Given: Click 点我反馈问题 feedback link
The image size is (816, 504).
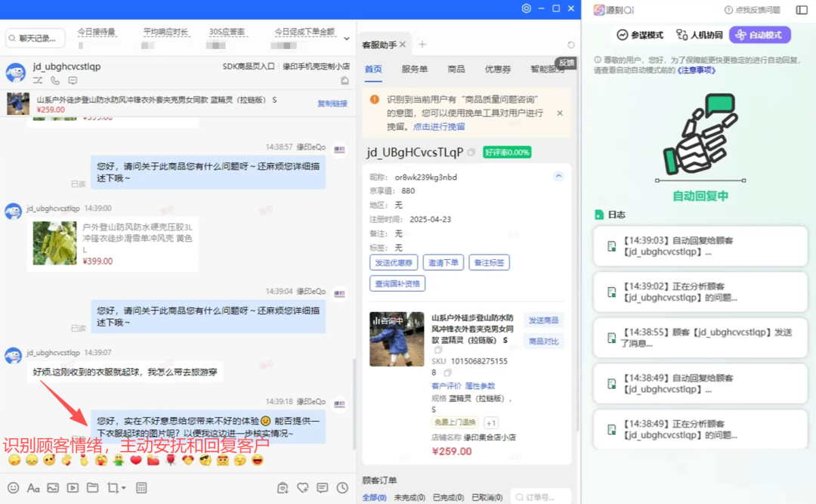Looking at the screenshot, I should tap(753, 10).
